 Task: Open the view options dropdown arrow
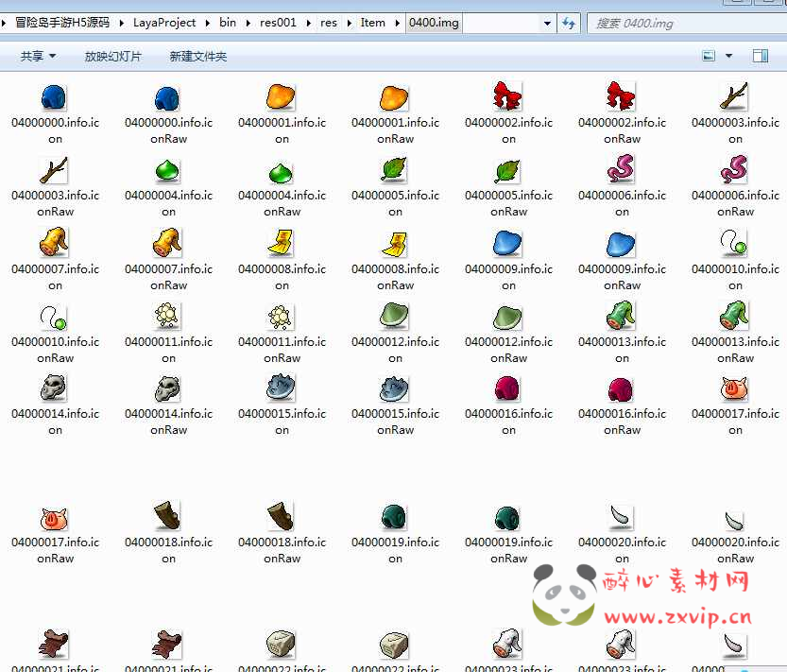pyautogui.click(x=729, y=57)
